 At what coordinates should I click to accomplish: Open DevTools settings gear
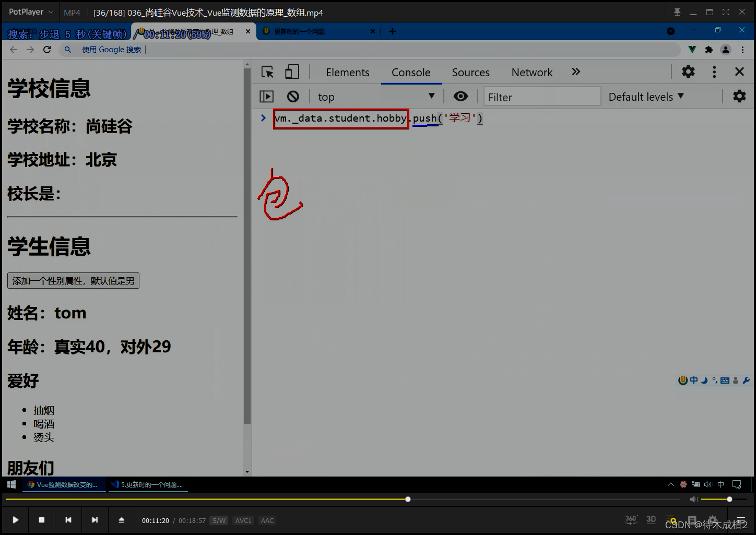tap(688, 72)
